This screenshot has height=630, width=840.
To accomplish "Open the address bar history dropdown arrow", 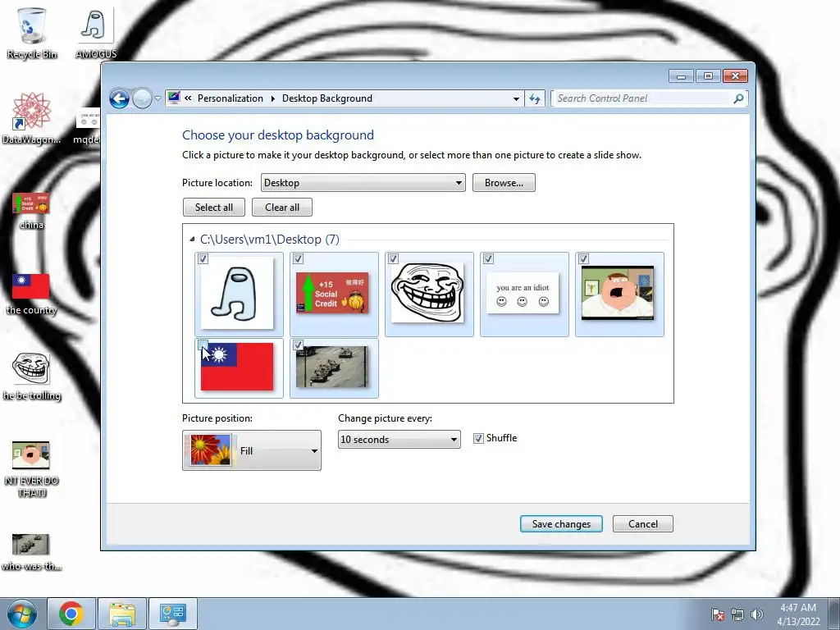I will click(x=516, y=98).
